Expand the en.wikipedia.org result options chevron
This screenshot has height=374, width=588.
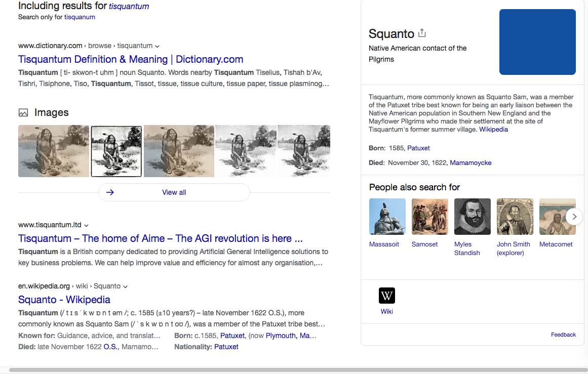click(125, 286)
